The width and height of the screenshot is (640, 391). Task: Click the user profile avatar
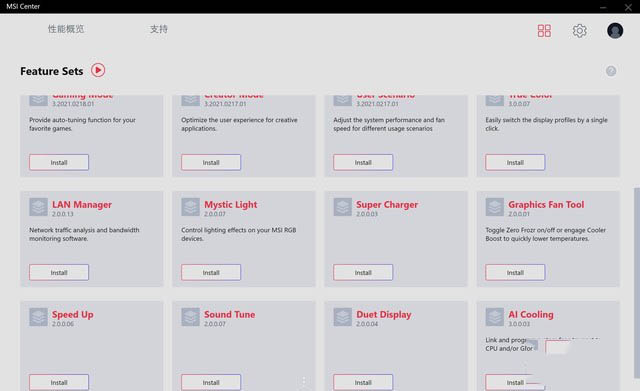pos(615,31)
